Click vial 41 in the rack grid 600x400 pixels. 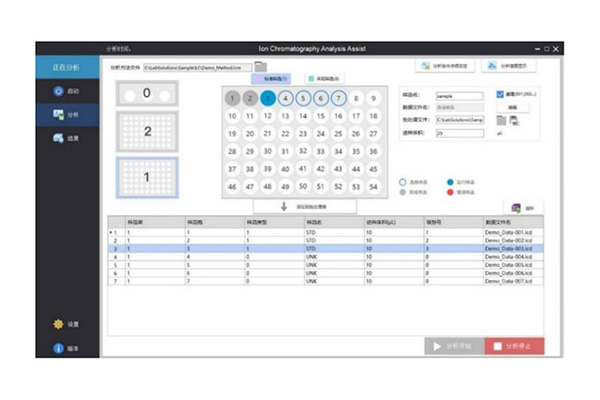coord(303,169)
